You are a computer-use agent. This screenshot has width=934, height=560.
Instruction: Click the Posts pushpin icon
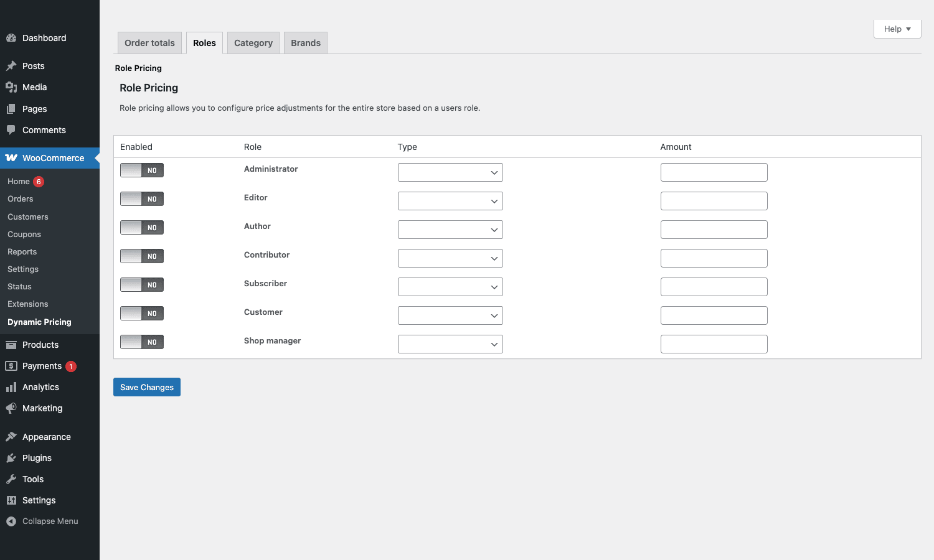pyautogui.click(x=11, y=66)
